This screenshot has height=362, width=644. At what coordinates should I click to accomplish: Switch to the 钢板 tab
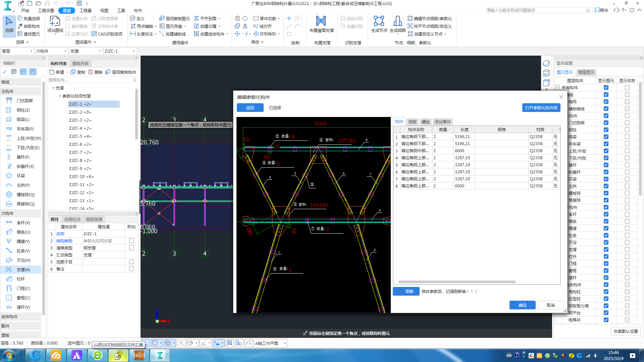(x=412, y=122)
